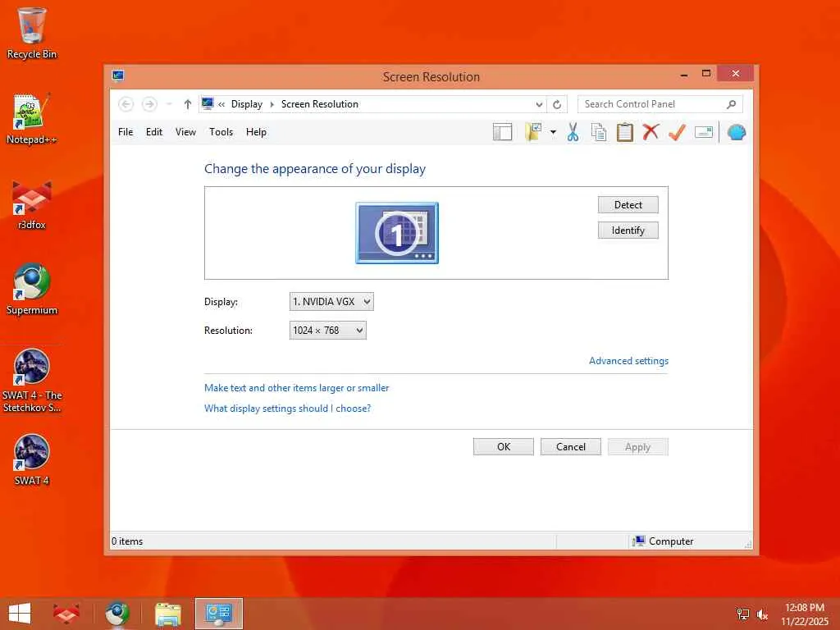Click the Identify button

point(628,231)
